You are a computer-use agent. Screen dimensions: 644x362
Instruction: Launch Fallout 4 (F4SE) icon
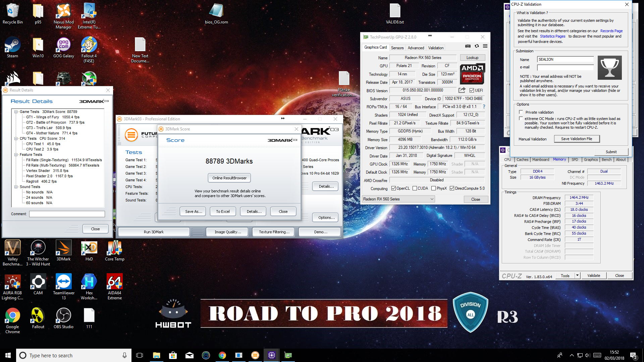tap(89, 50)
